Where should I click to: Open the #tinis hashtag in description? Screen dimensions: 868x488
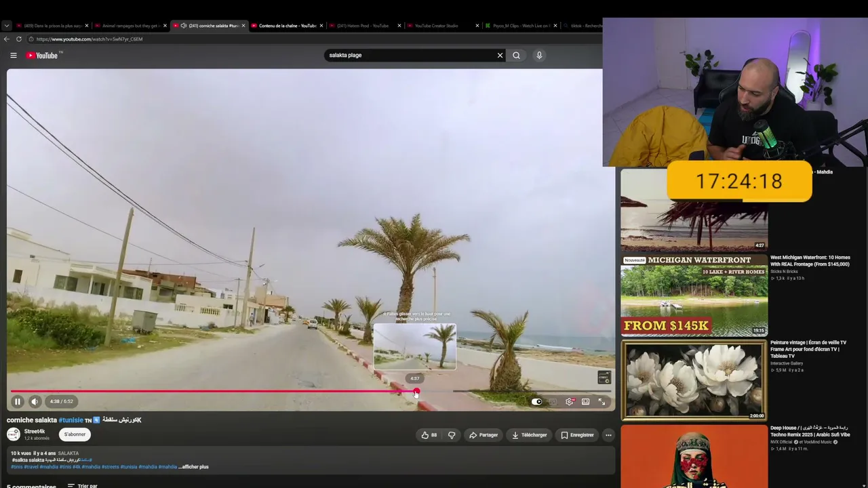[17, 467]
